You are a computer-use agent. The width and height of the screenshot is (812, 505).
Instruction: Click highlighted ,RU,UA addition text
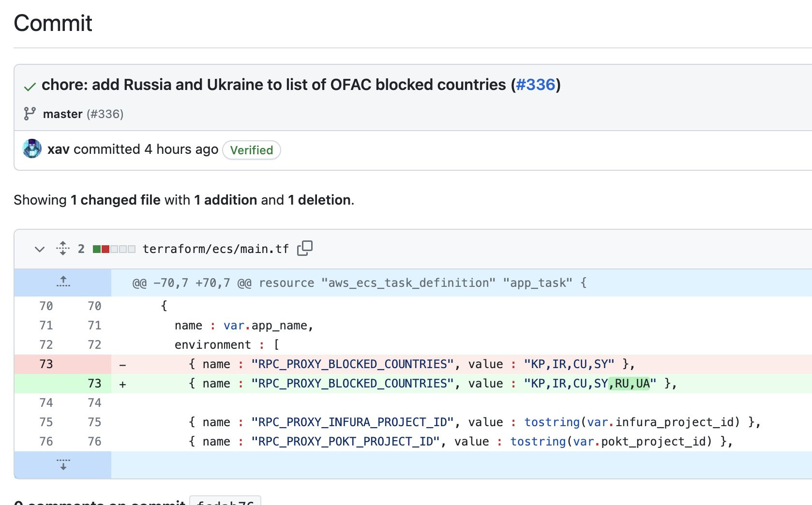click(629, 384)
